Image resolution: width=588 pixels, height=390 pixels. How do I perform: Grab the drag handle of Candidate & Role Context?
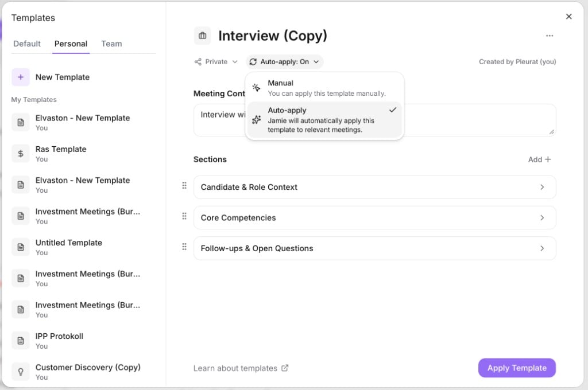coord(184,185)
